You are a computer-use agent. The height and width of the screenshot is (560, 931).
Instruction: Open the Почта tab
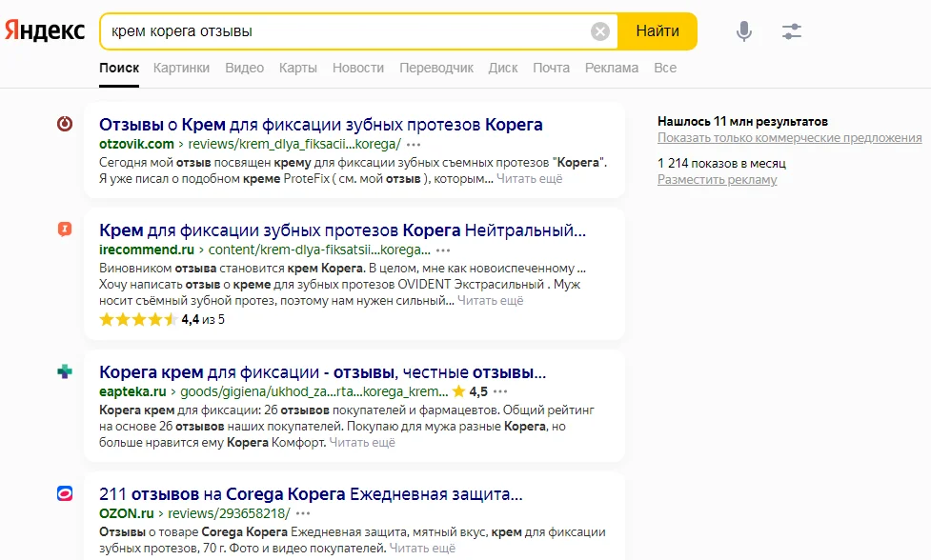point(551,69)
